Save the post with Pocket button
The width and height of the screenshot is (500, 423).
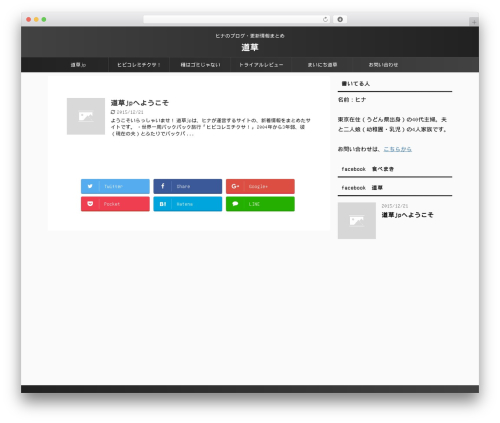coord(115,204)
